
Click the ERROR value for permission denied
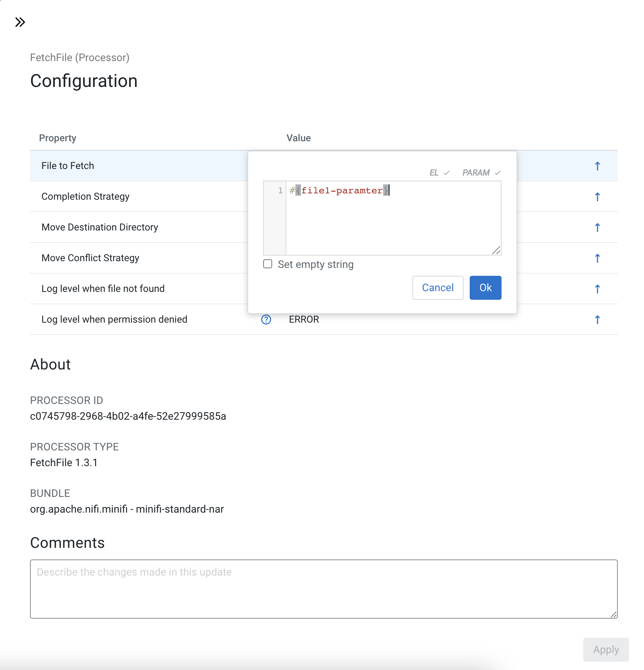pyautogui.click(x=304, y=320)
